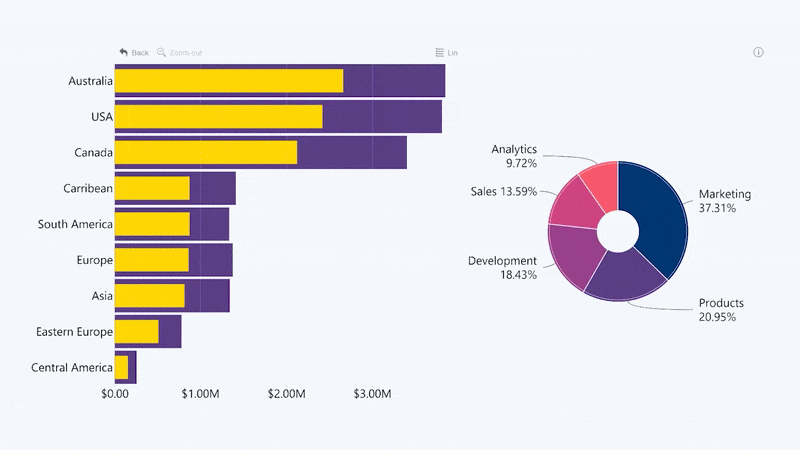This screenshot has height=450, width=800.
Task: Click the Marketing 37.31% label
Action: [x=724, y=201]
